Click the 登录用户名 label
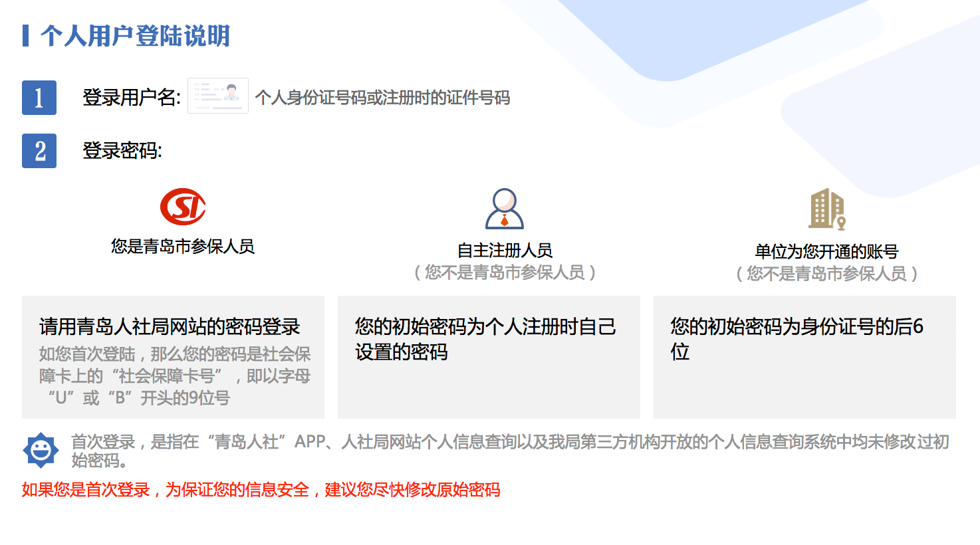The image size is (980, 545). pyautogui.click(x=131, y=98)
